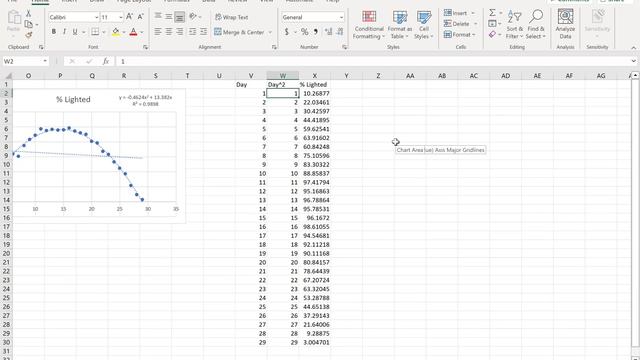The image size is (640, 360).
Task: Open Sort & Filter menu
Action: tap(514, 25)
